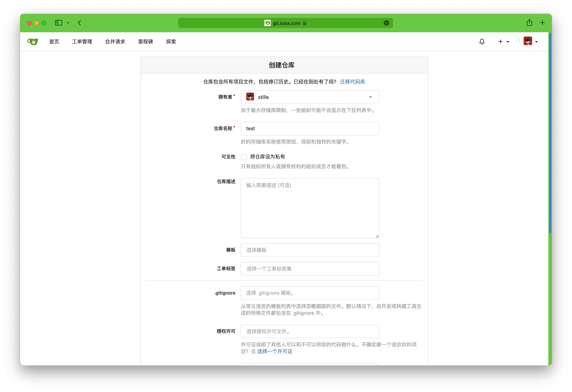
Task: Click the site favicon in address bar
Action: click(267, 23)
